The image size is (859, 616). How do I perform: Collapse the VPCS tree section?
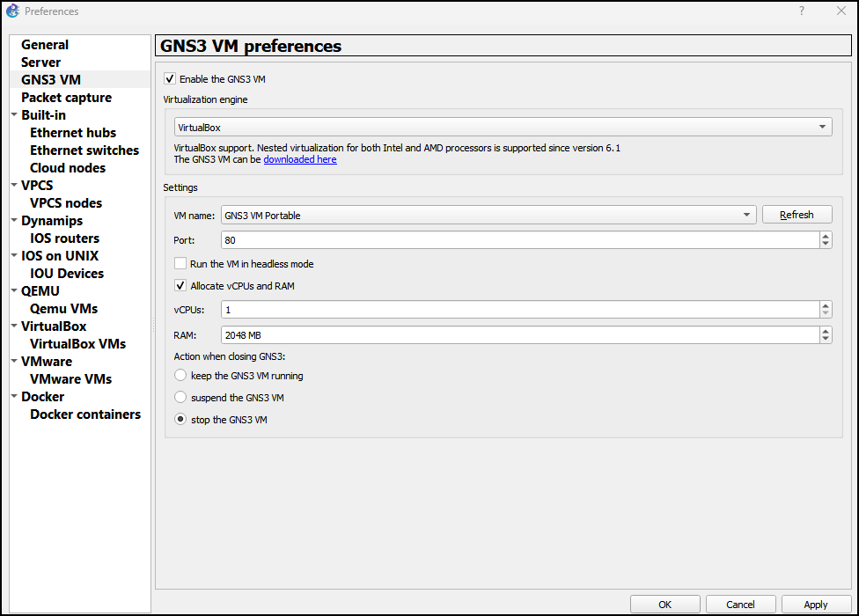pyautogui.click(x=14, y=185)
